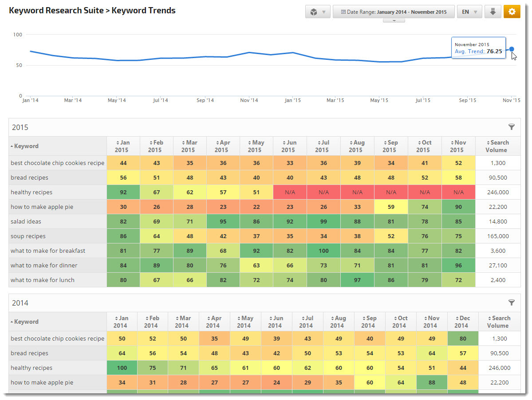Expand the small arrow tab below Date Range

coord(394,20)
